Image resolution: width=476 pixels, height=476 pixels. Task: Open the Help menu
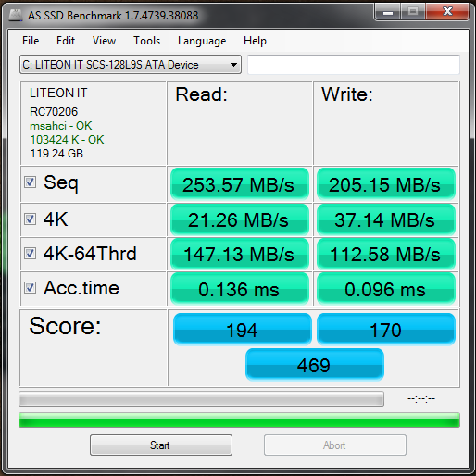click(x=255, y=41)
